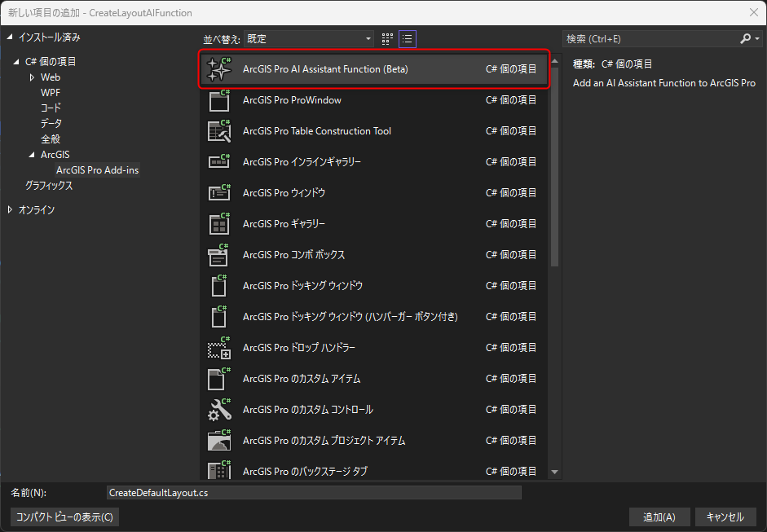Select WPF in the category tree
767x532 pixels.
pos(51,92)
